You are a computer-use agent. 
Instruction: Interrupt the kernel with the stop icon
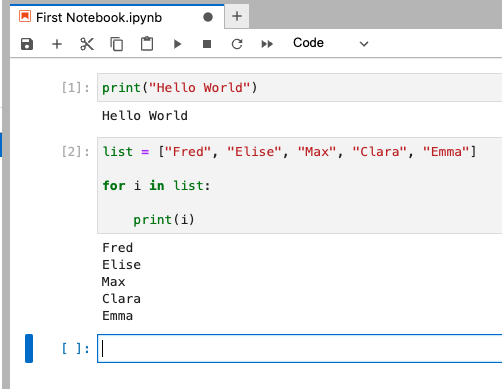tap(207, 44)
